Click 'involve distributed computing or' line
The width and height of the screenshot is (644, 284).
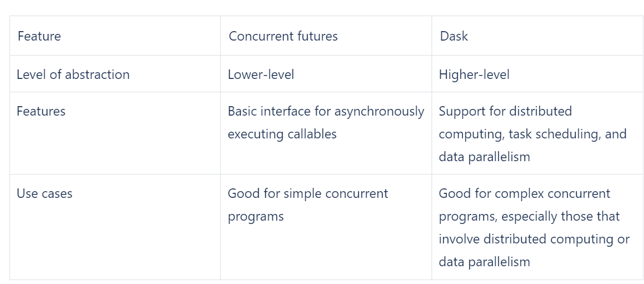(x=534, y=239)
